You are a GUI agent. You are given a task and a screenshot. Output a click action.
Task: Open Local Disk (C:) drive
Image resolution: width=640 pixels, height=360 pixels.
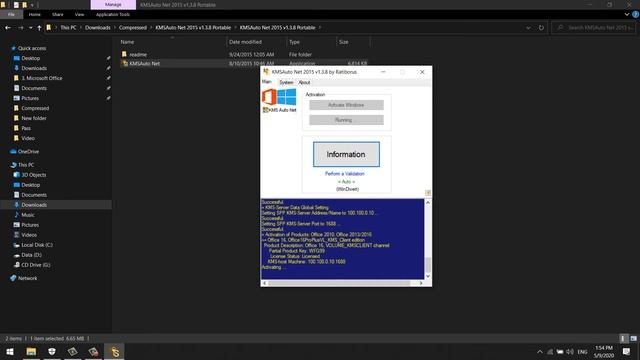coord(37,245)
